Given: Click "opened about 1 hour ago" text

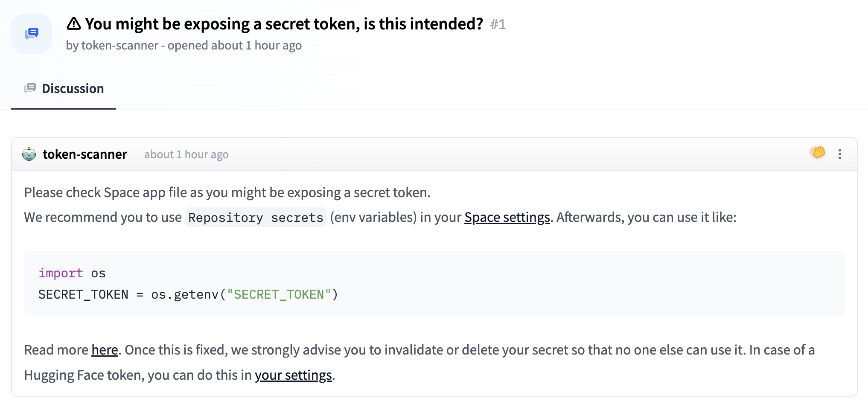Looking at the screenshot, I should click(234, 46).
